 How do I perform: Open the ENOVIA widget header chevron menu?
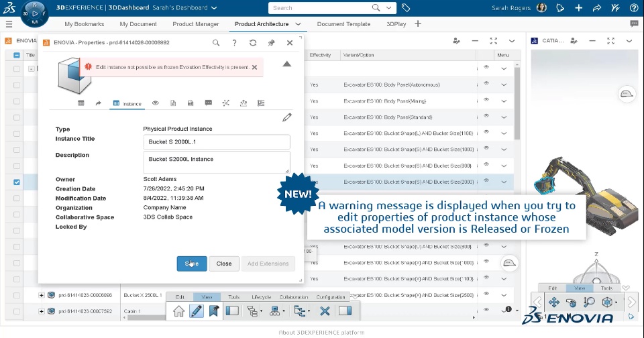click(511, 41)
